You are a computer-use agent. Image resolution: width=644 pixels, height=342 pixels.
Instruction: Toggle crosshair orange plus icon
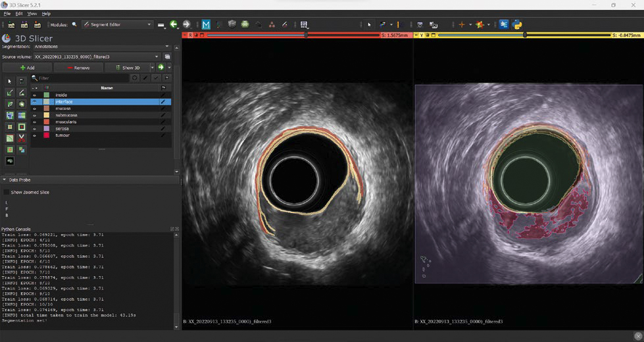pos(462,24)
